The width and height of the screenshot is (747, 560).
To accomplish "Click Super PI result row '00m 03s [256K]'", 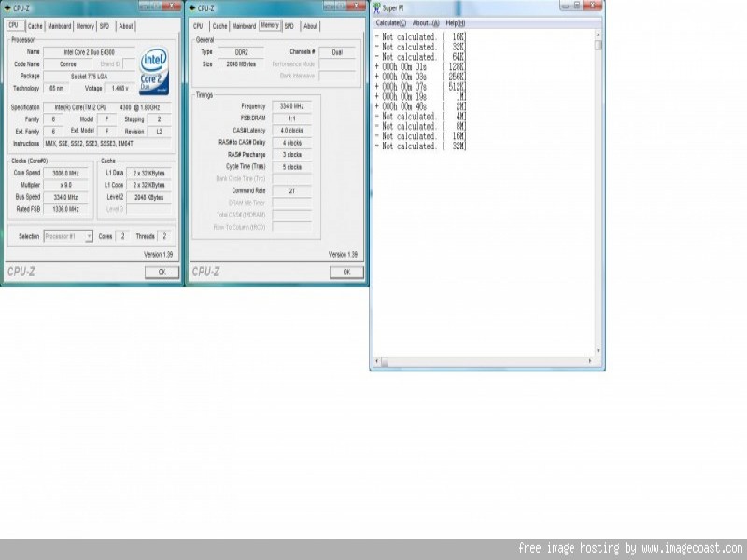I will click(x=421, y=77).
